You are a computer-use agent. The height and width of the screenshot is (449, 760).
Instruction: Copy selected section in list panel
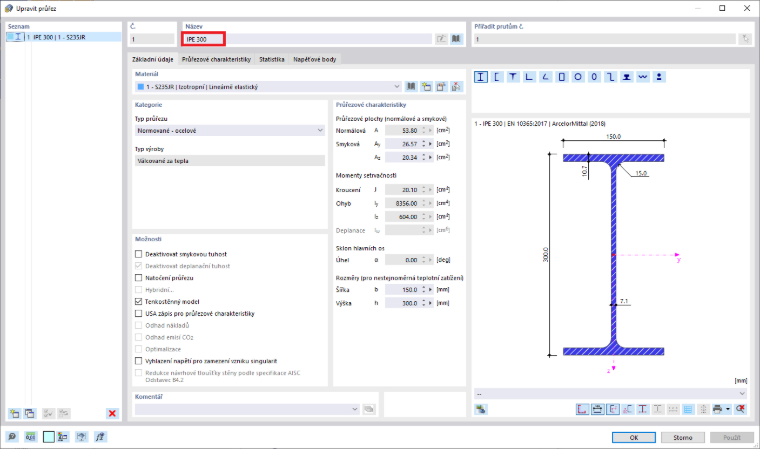(30, 413)
